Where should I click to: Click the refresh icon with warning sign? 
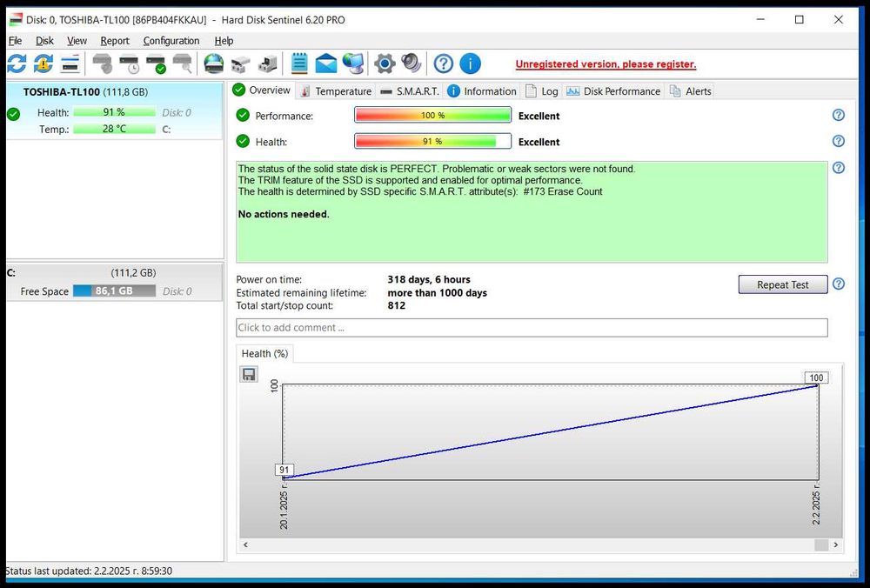click(43, 63)
